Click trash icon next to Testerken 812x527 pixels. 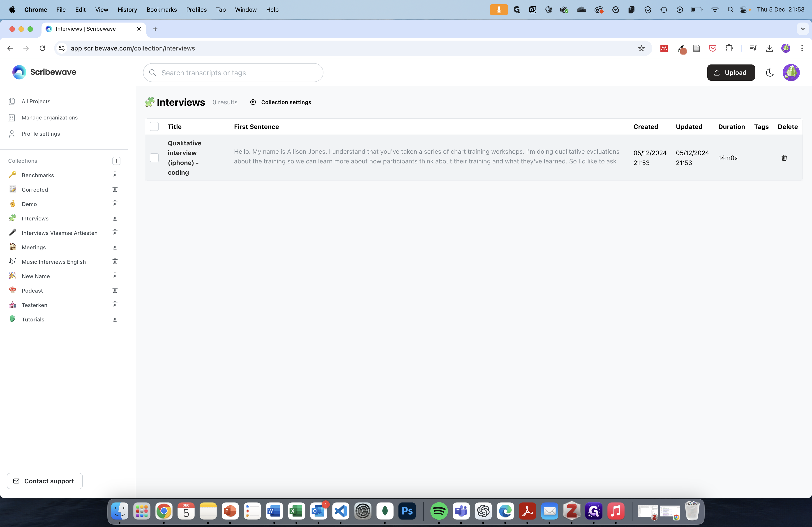[x=115, y=304]
